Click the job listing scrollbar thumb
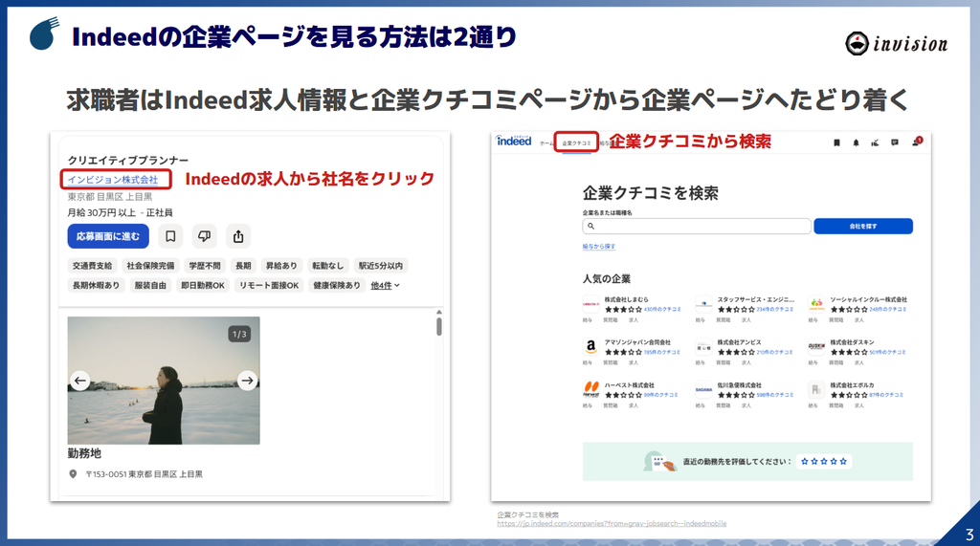 tap(438, 326)
